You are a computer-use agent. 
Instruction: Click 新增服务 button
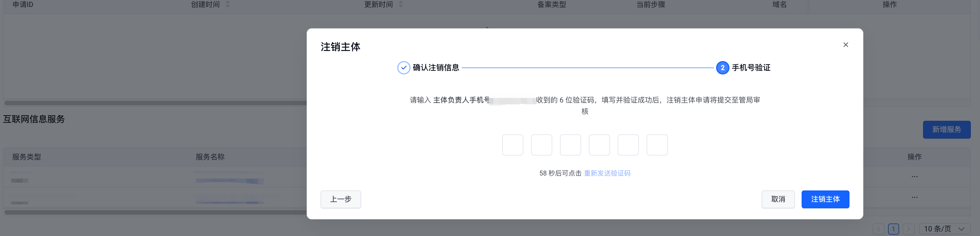pos(946,130)
